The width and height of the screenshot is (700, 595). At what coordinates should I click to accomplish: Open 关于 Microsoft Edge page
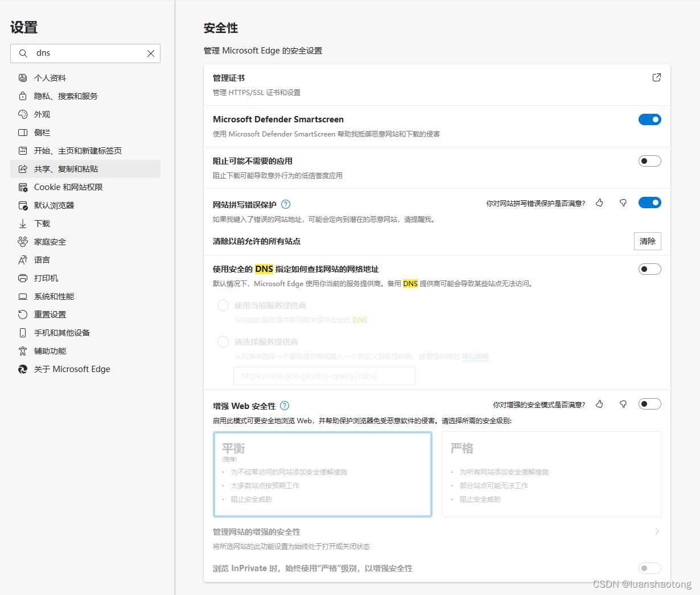tap(85, 369)
